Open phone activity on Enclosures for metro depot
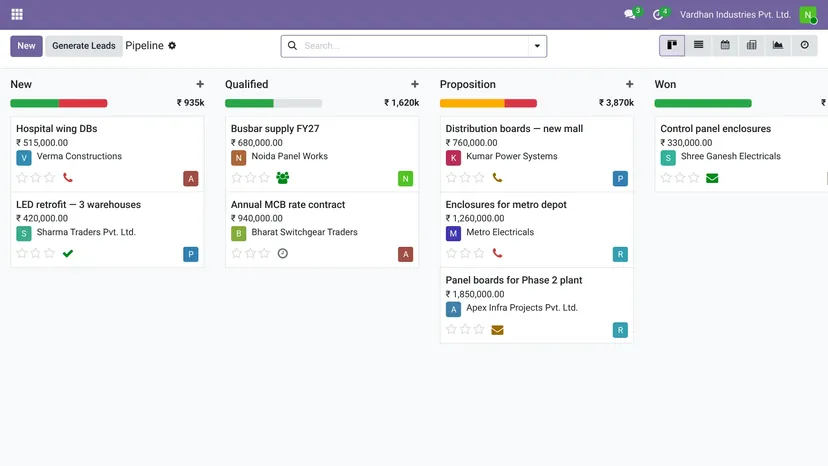828x466 pixels. (497, 254)
